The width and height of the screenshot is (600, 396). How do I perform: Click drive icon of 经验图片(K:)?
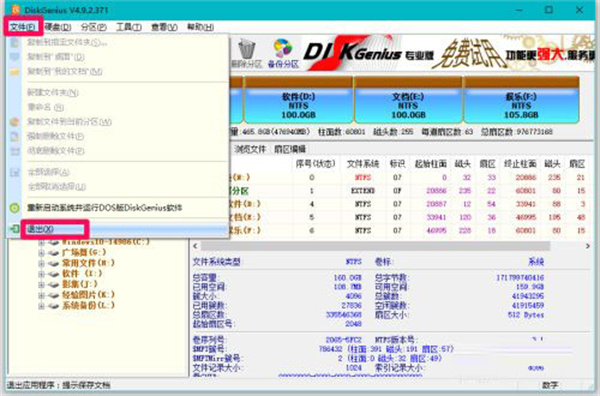point(54,295)
